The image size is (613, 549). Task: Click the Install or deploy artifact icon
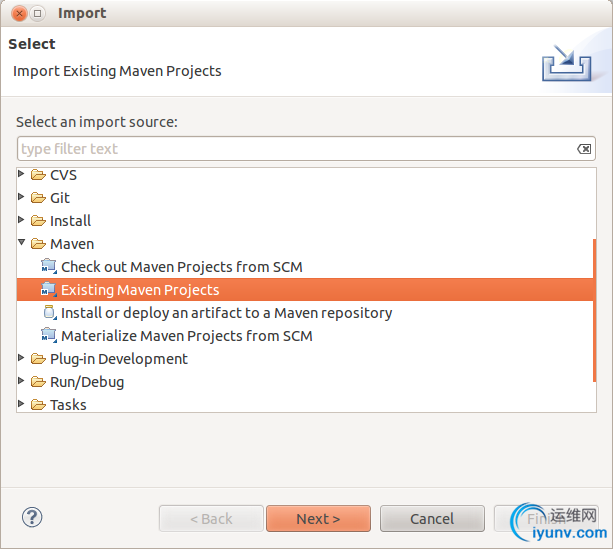pos(49,313)
